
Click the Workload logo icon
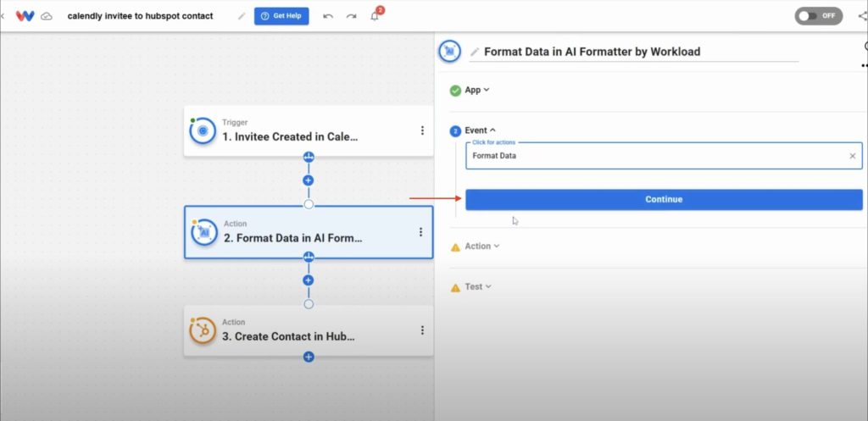(25, 16)
